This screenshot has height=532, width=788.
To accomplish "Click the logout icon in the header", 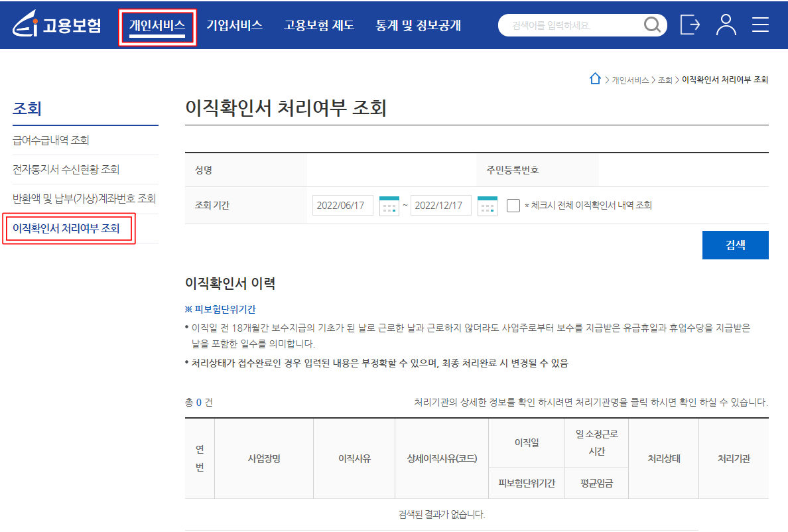I will (690, 25).
